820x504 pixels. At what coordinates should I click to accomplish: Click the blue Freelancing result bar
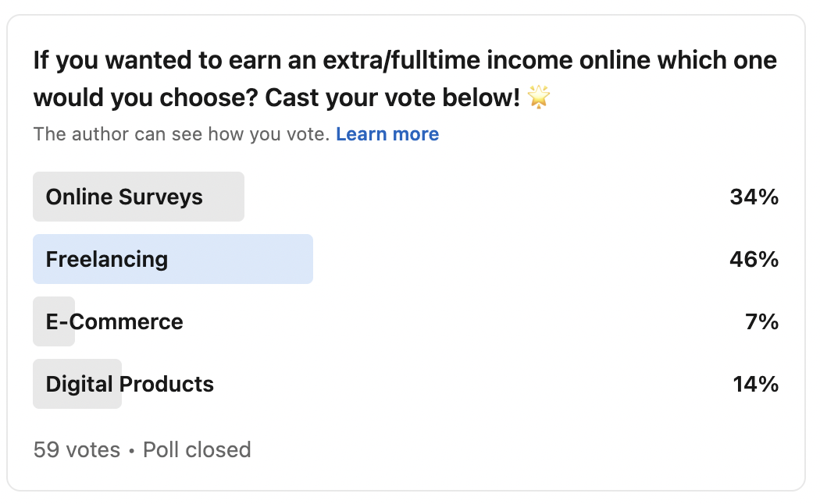(173, 259)
